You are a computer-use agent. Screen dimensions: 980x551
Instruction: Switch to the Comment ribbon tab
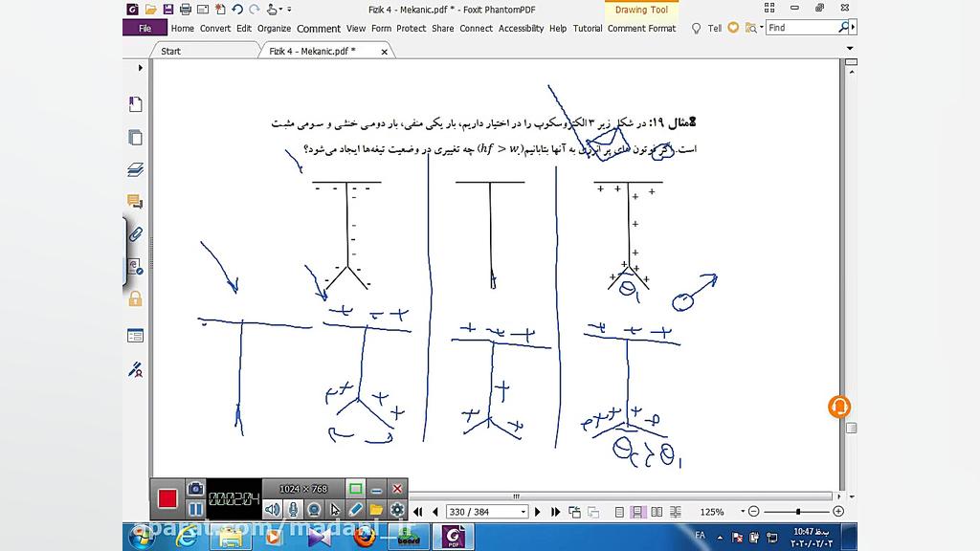[x=319, y=29]
